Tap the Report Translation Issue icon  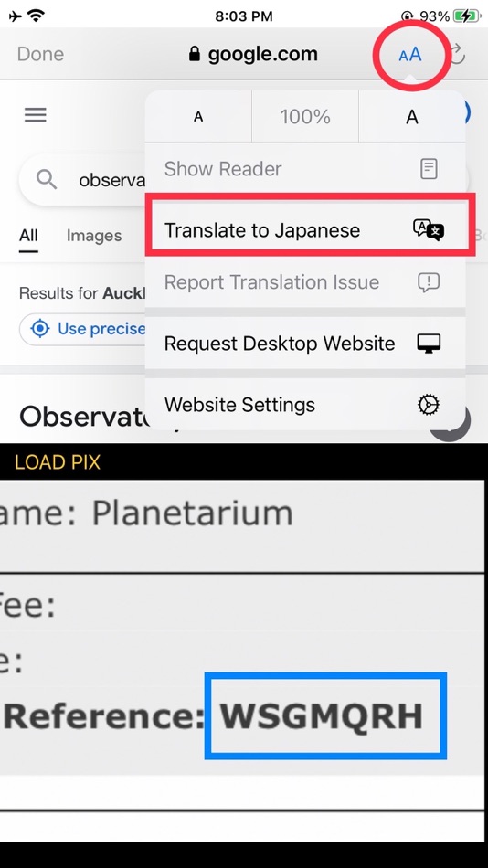coord(429,282)
